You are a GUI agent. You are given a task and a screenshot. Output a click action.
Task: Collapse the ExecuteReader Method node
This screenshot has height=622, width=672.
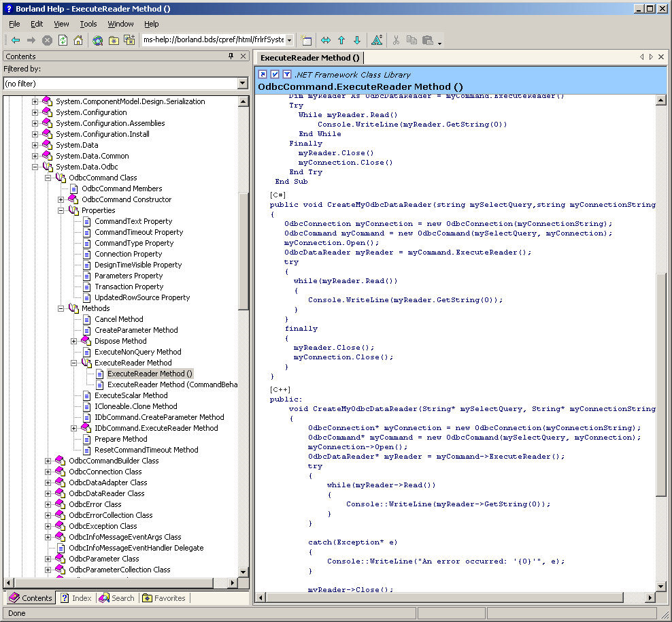click(73, 363)
